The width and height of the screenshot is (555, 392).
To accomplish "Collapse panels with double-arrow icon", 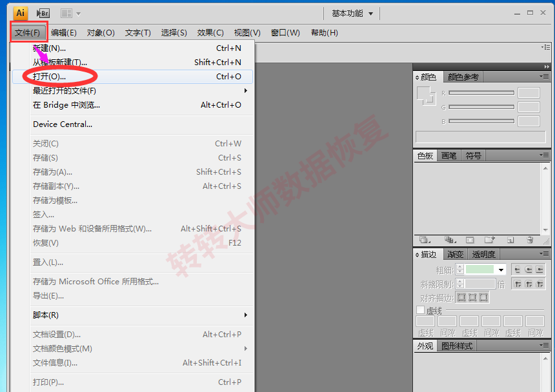I will coord(547,66).
